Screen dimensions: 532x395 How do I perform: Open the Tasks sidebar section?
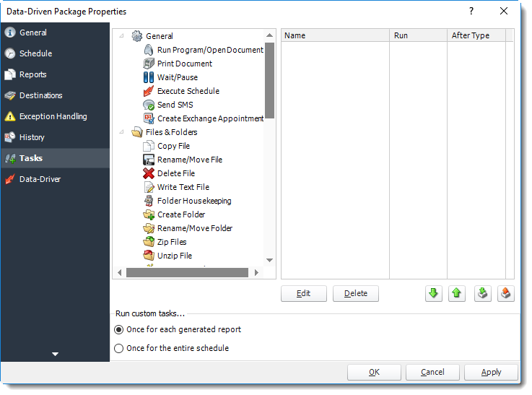55,158
